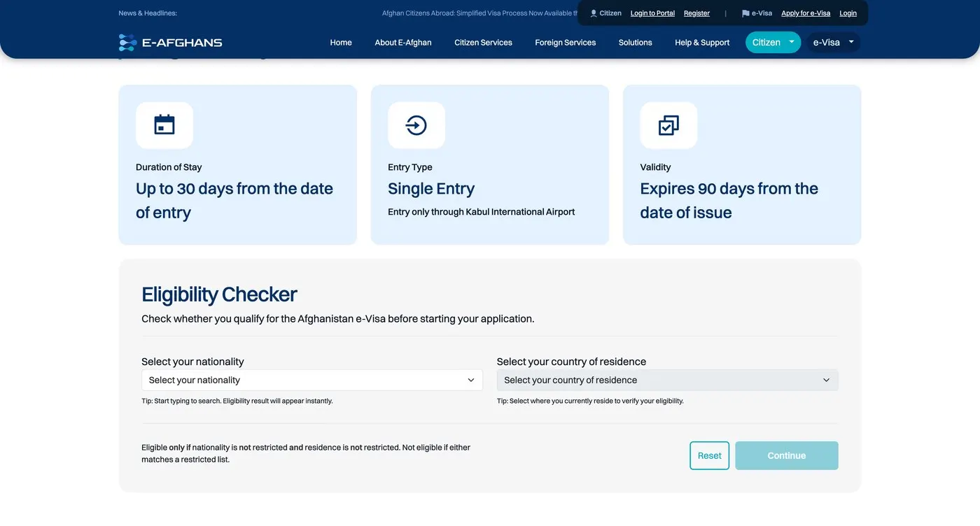The width and height of the screenshot is (980, 526).
Task: Click Login to Portal link
Action: (652, 13)
